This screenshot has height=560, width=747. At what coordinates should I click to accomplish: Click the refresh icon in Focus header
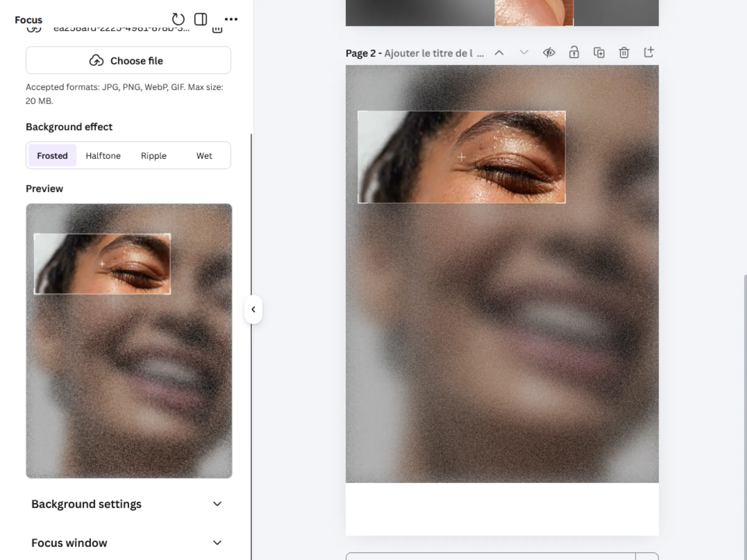178,19
